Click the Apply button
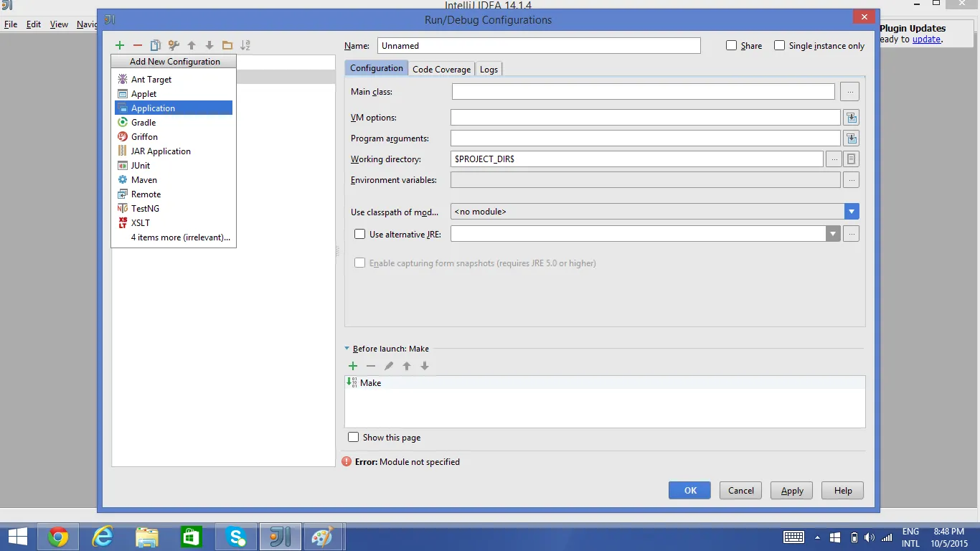The width and height of the screenshot is (980, 551). click(792, 491)
